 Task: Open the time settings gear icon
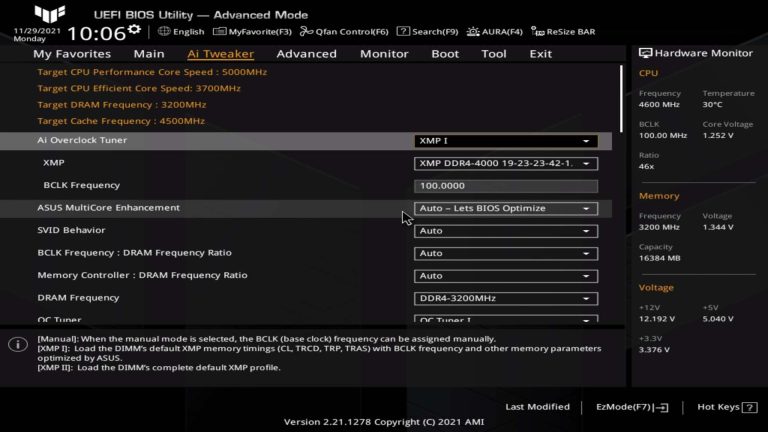[134, 29]
